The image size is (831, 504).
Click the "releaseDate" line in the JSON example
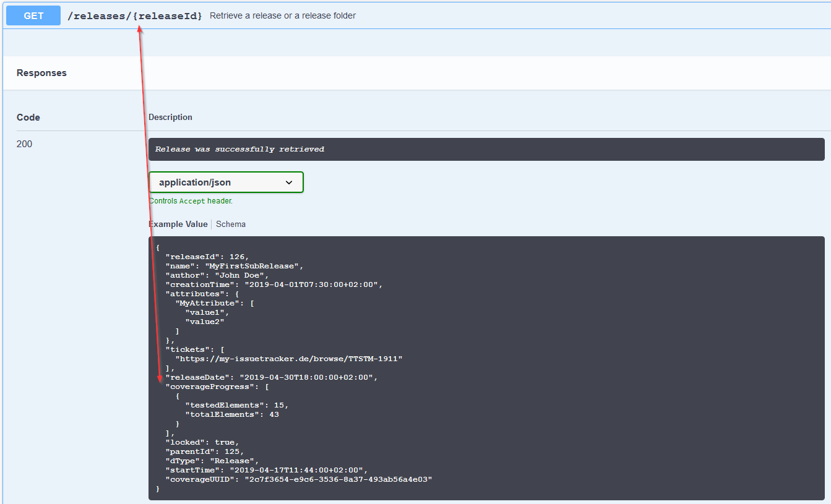click(x=271, y=377)
